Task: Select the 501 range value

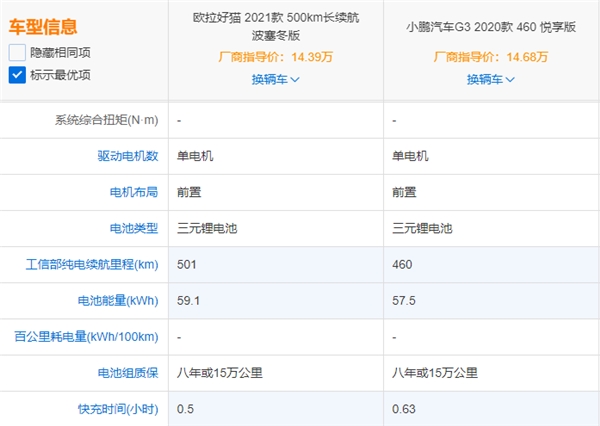Action: pos(186,264)
